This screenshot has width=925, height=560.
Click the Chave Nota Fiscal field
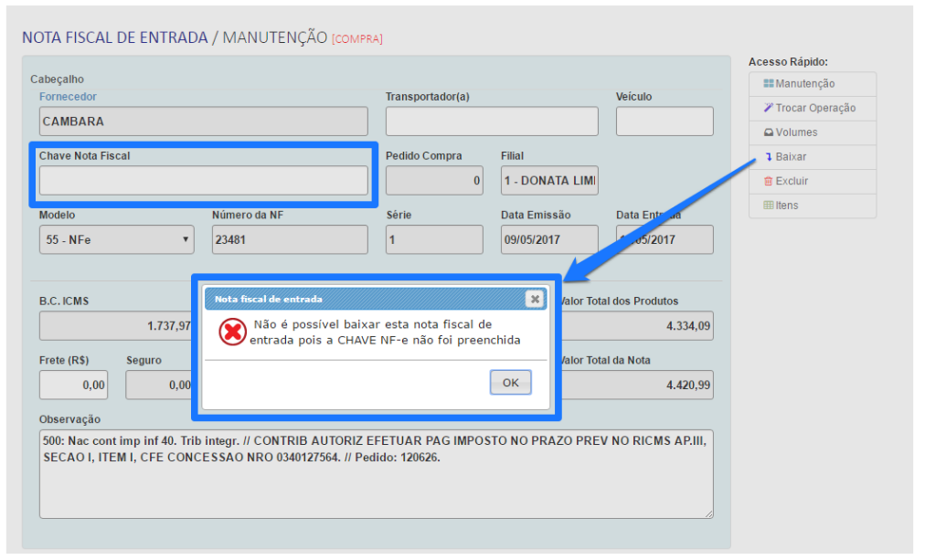point(203,181)
